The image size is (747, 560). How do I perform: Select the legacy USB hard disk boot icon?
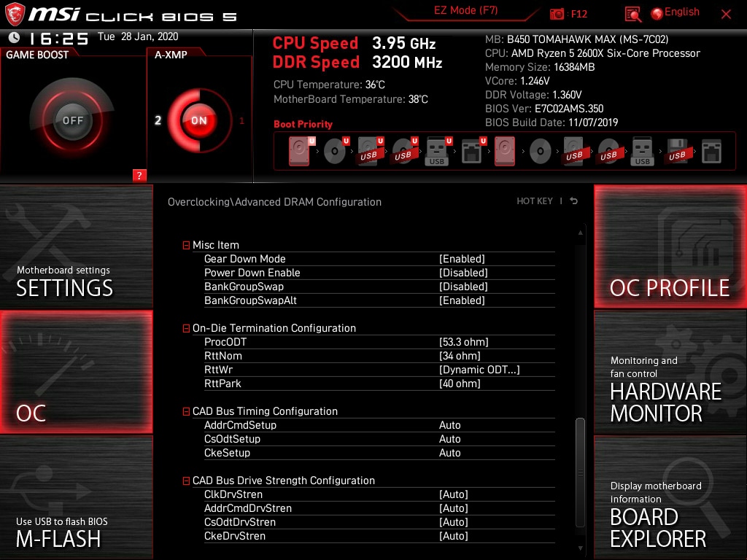[575, 152]
